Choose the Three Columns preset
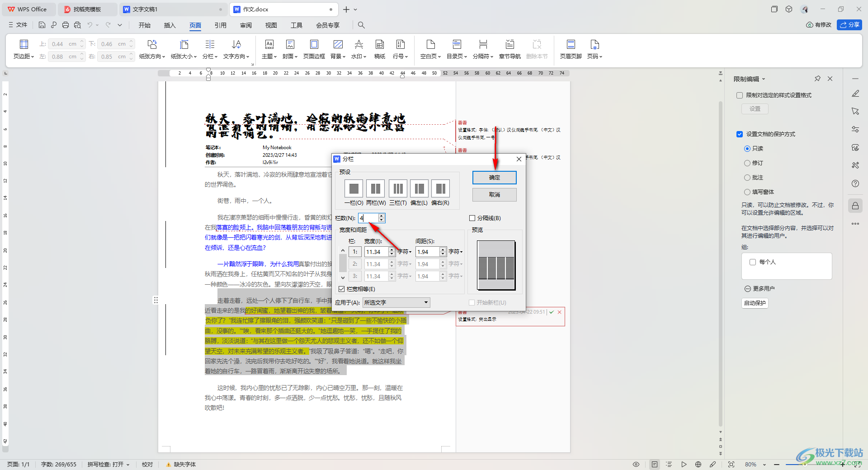868x470 pixels. (398, 188)
